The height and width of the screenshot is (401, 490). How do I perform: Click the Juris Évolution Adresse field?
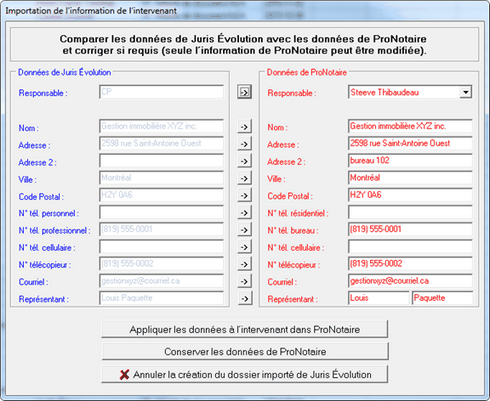point(161,144)
